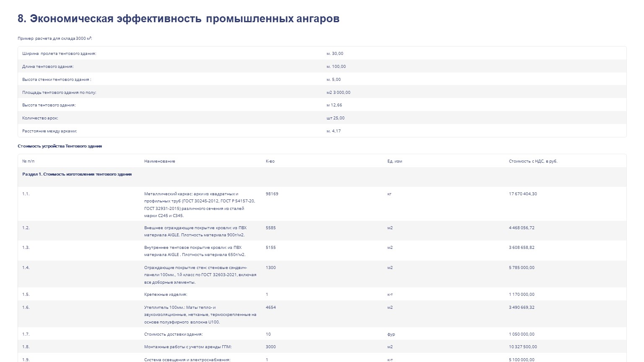Click the cost value "4 468 056,72"
Screen dimensions: 644x362
click(x=522, y=228)
